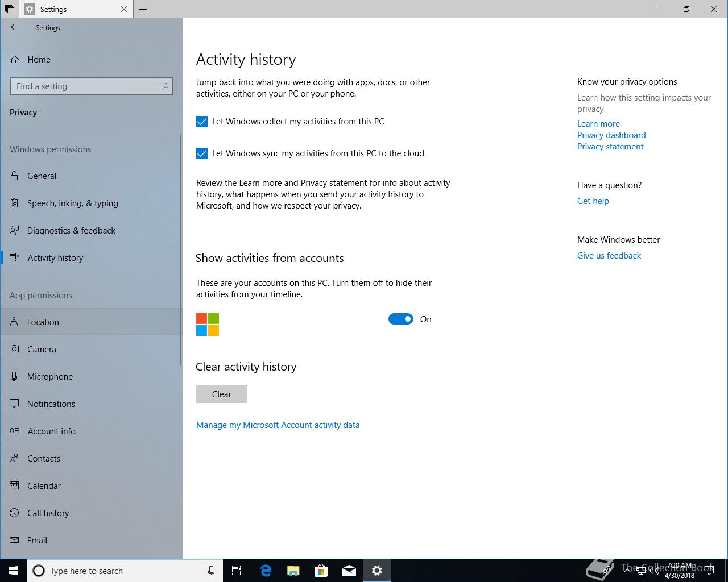Viewport: 728px width, 582px height.
Task: Click the Clear activity history button
Action: pyautogui.click(x=222, y=394)
